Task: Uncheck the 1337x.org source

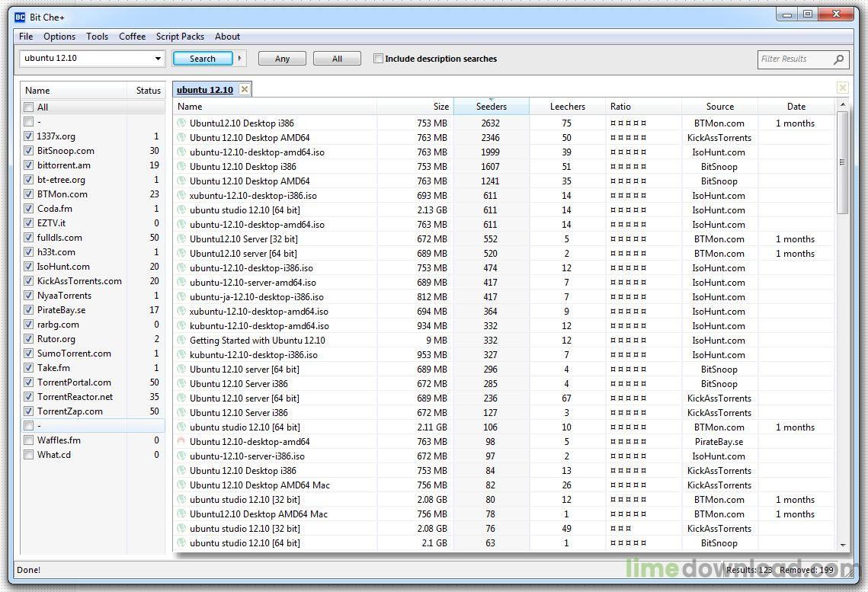Action: pyautogui.click(x=29, y=136)
